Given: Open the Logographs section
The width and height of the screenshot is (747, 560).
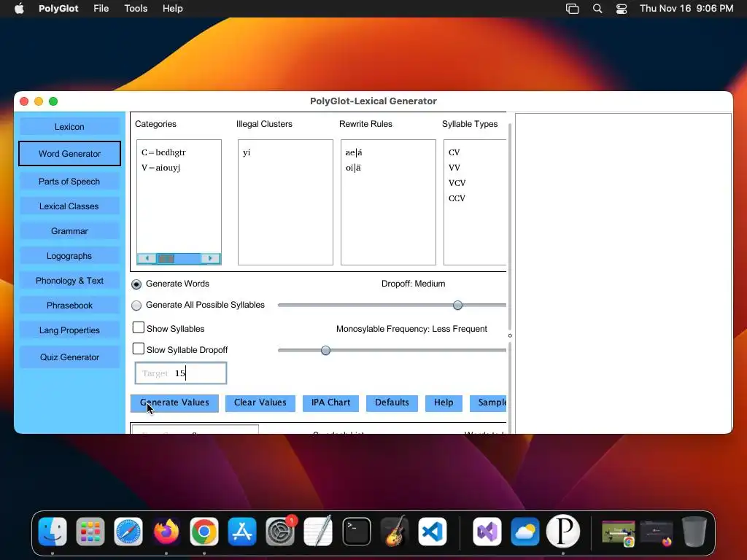Looking at the screenshot, I should click(69, 256).
